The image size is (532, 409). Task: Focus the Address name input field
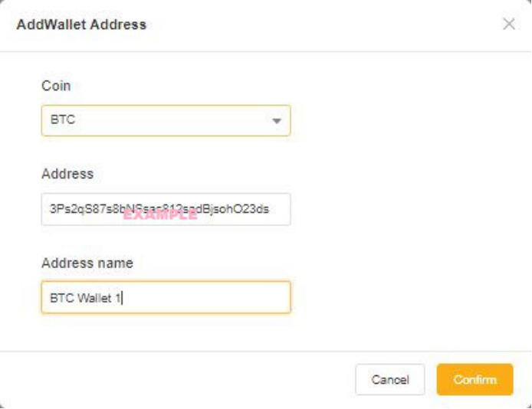(x=166, y=297)
